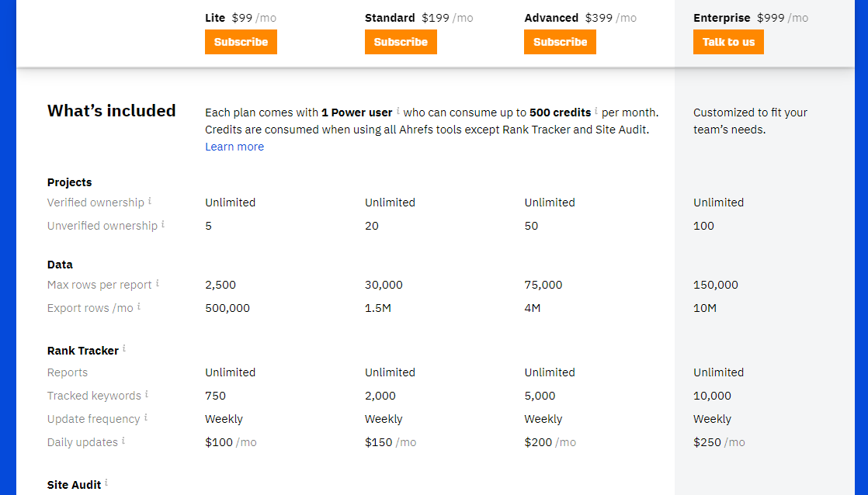Show info tooltip for Export rows /mo
Screen dimensions: 868x495
click(x=139, y=306)
